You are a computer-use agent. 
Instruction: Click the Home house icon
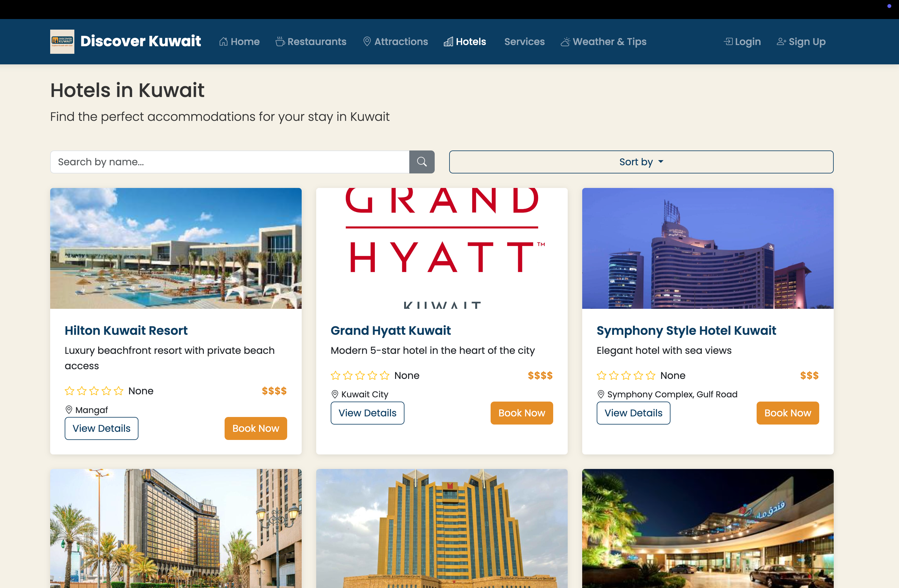[x=224, y=41]
